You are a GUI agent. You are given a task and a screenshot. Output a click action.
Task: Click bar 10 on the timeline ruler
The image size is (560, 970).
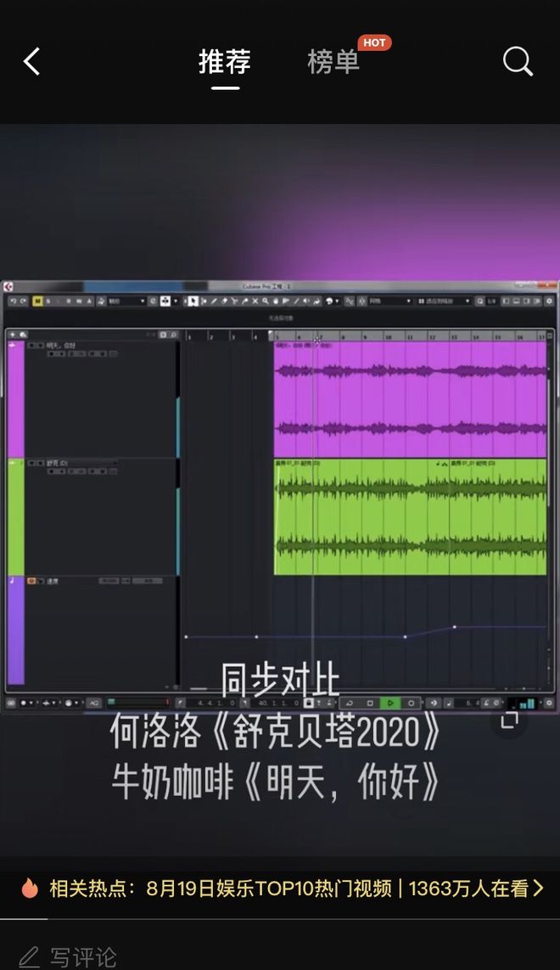click(x=388, y=337)
